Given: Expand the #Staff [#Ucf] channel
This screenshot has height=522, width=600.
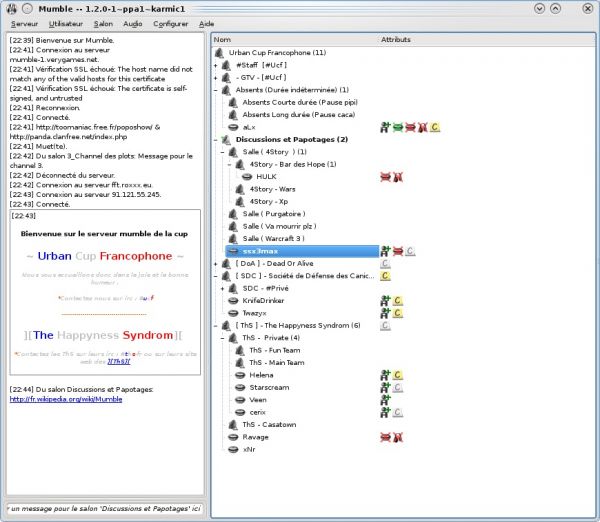Looking at the screenshot, I should [216, 65].
